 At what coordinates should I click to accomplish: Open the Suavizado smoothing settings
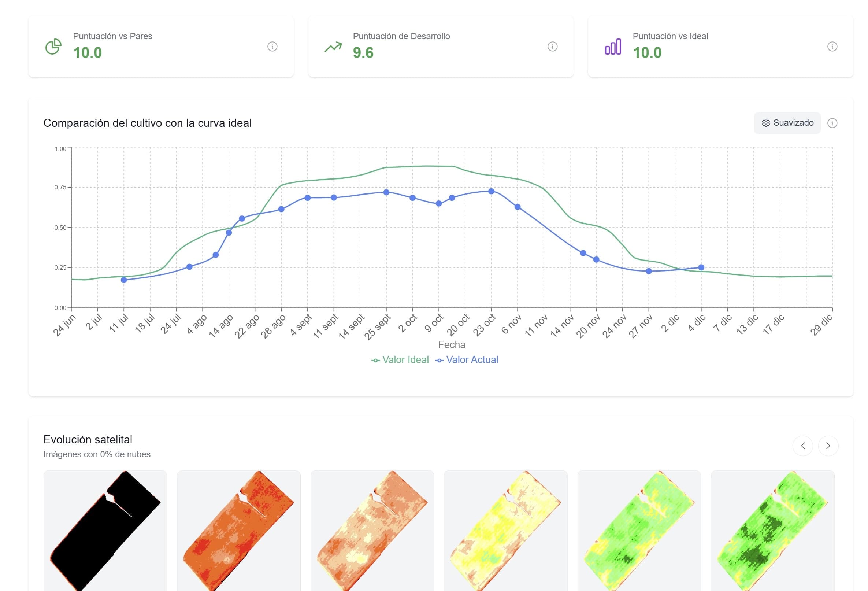coord(787,123)
